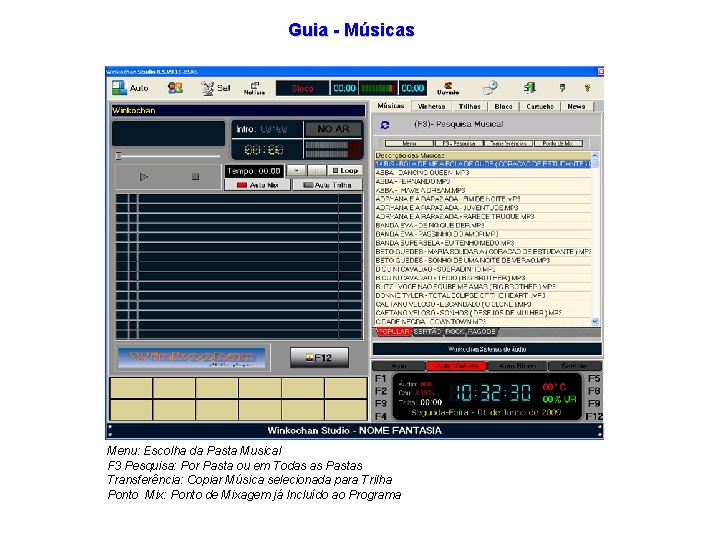Click the first empty cartridge pad
The image size is (720, 540).
click(131, 388)
